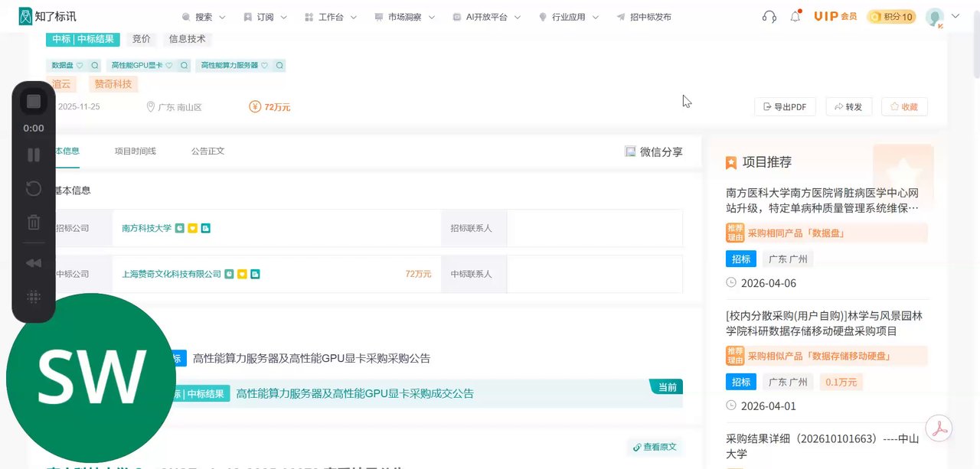Image resolution: width=980 pixels, height=469 pixels.
Task: Export the notice with 导出PDF
Action: coord(785,107)
